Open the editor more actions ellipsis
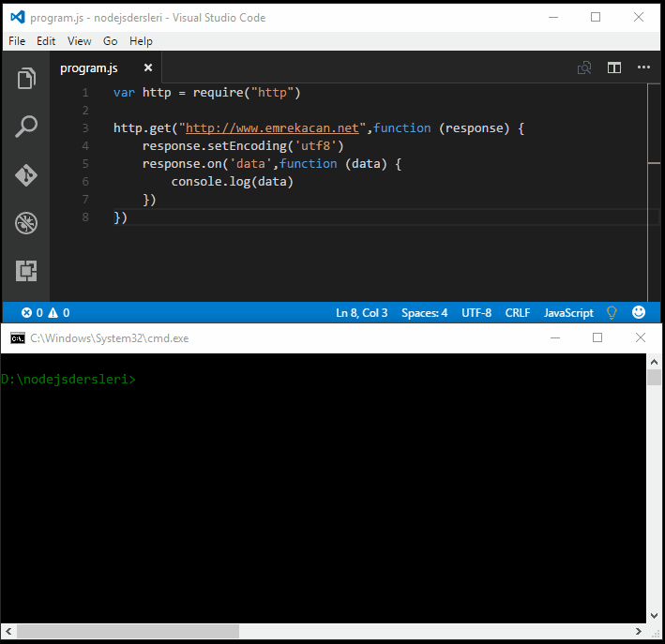This screenshot has height=644, width=665. point(643,67)
